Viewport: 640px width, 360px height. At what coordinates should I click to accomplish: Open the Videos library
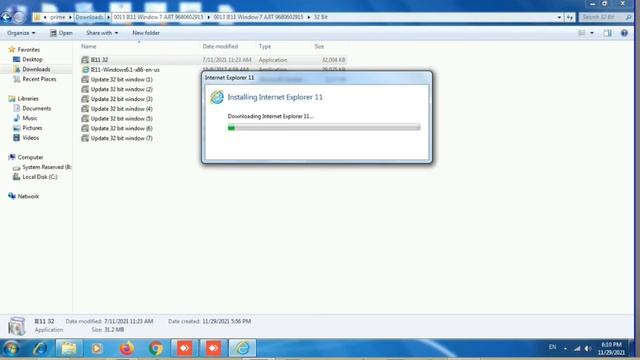(x=31, y=138)
